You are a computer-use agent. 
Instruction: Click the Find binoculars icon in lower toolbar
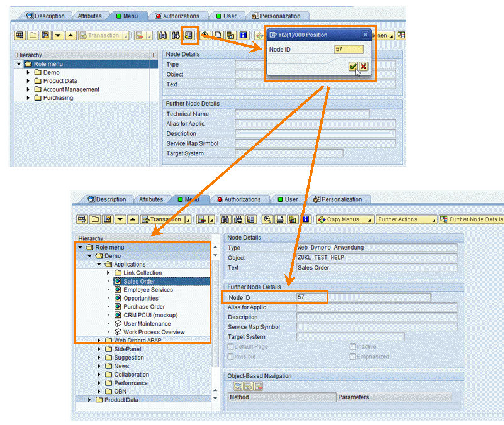pos(226,219)
